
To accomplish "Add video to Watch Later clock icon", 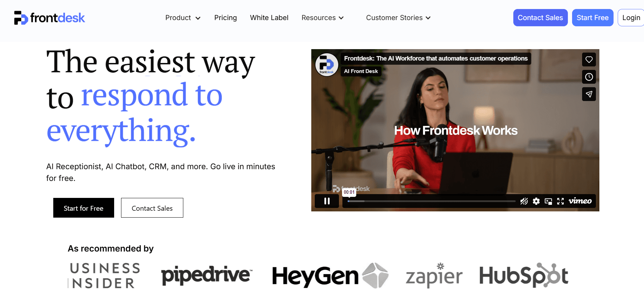I will pos(589,77).
